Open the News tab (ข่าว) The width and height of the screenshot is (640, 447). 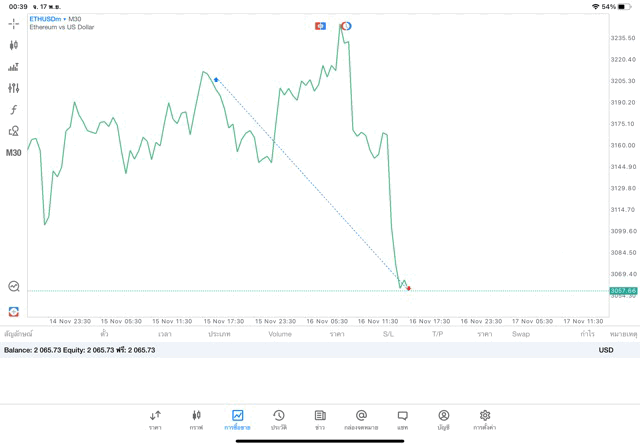pyautogui.click(x=320, y=420)
